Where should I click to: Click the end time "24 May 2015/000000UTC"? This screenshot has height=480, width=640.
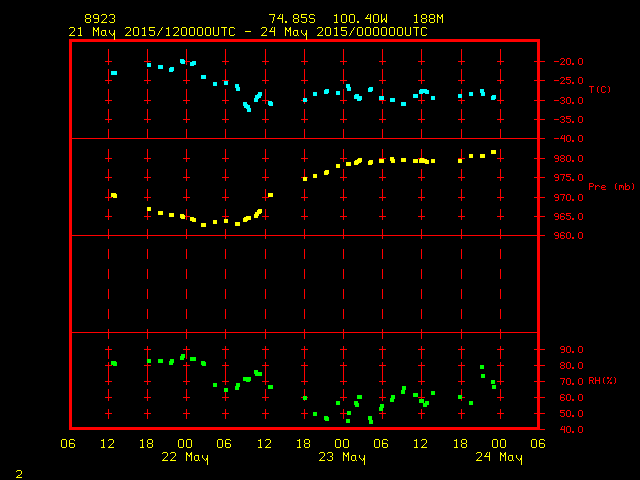[x=344, y=32]
